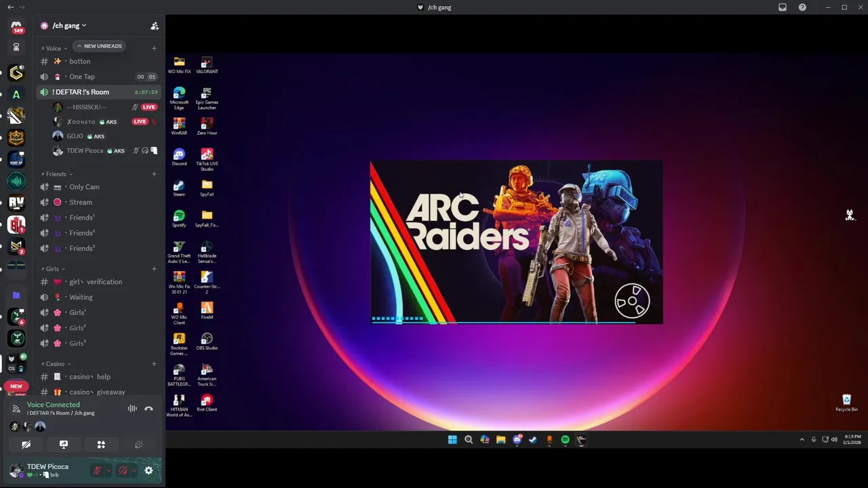Open the botton text channel
The height and width of the screenshot is (488, 868).
pyautogui.click(x=99, y=61)
